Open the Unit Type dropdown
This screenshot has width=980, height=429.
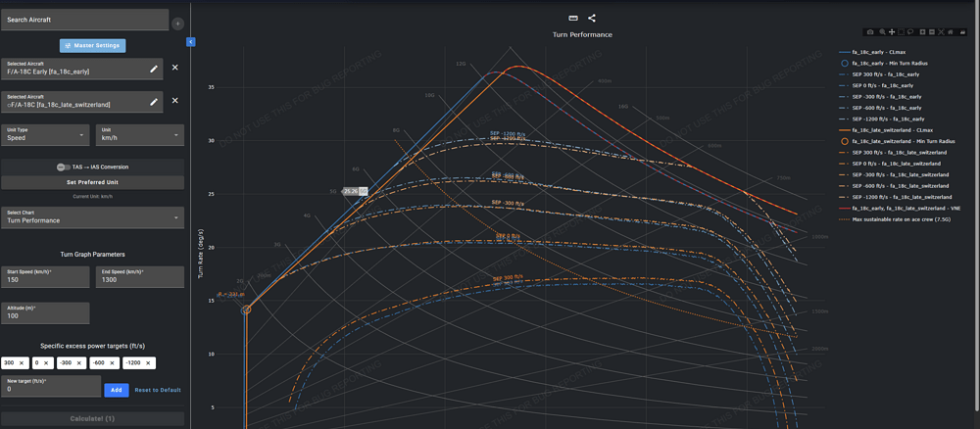tap(45, 134)
